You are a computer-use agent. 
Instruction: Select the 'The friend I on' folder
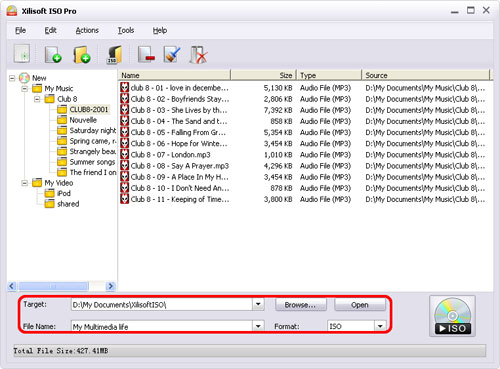[93, 172]
